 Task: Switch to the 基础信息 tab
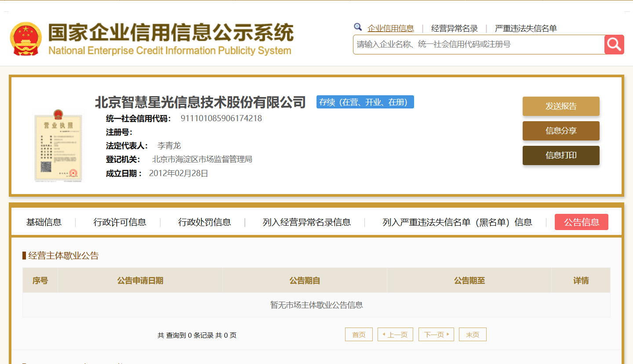(44, 222)
